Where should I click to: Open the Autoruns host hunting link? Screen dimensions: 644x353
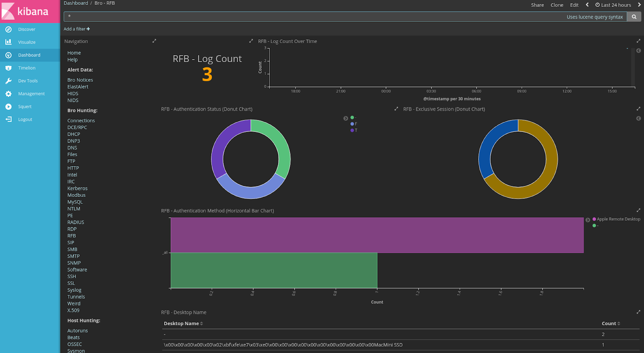[x=78, y=331]
